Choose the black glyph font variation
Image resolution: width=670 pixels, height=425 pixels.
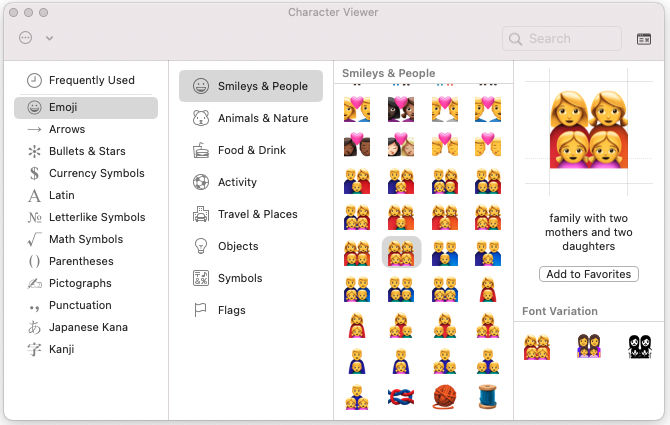coord(640,347)
